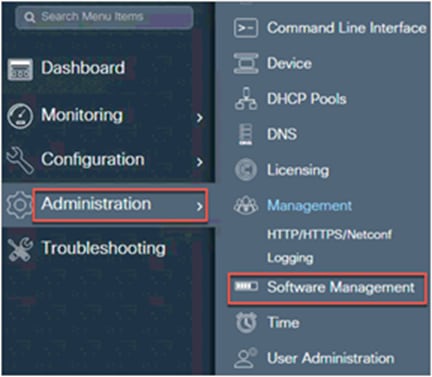Viewport: 432px width, 377px height.
Task: Click the Time alarm clock icon
Action: 246,322
